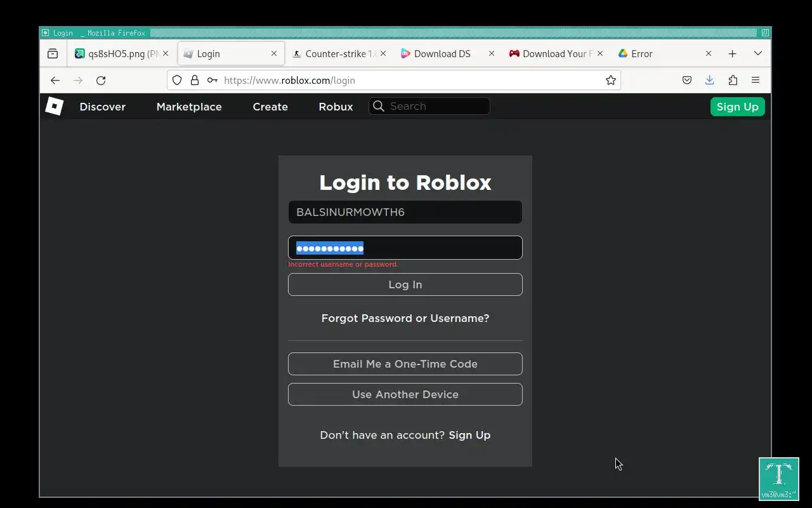Click the green Sign Up button
Screen dimensions: 812x508
(738, 107)
